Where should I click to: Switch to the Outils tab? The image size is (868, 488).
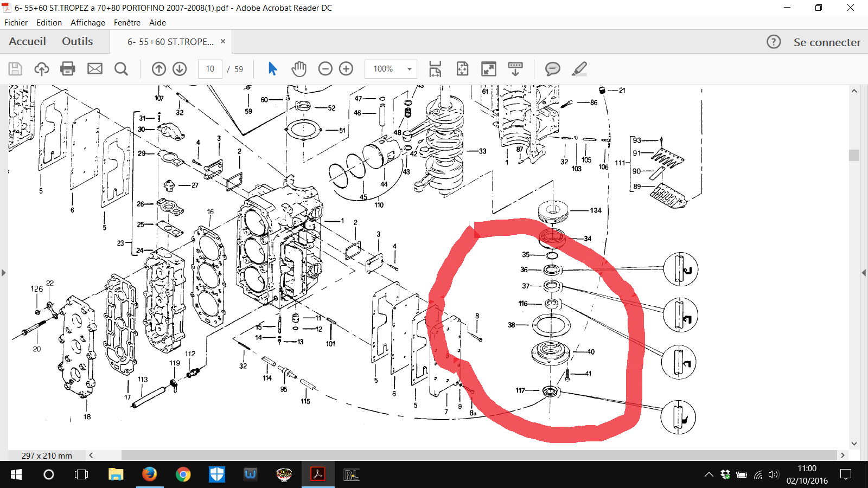(78, 41)
